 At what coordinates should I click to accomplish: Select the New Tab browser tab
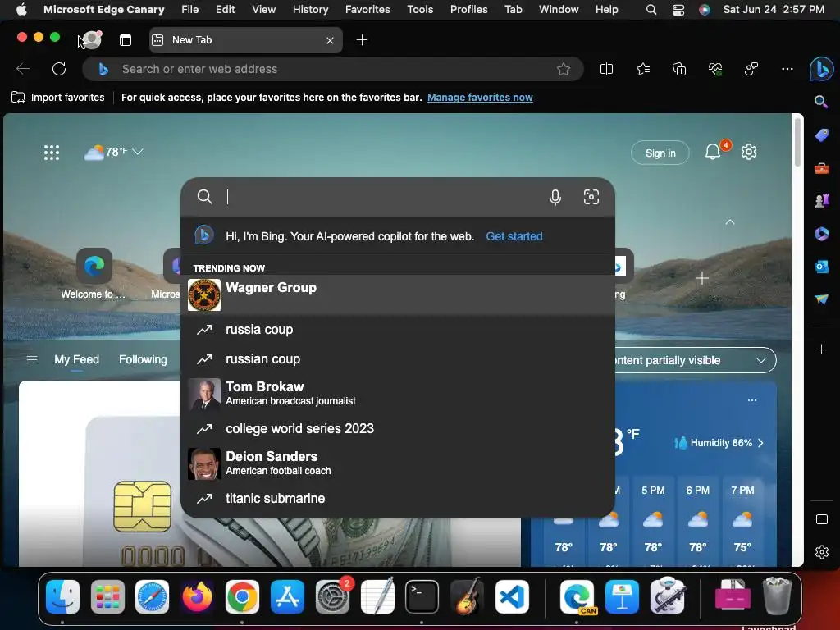(x=245, y=40)
